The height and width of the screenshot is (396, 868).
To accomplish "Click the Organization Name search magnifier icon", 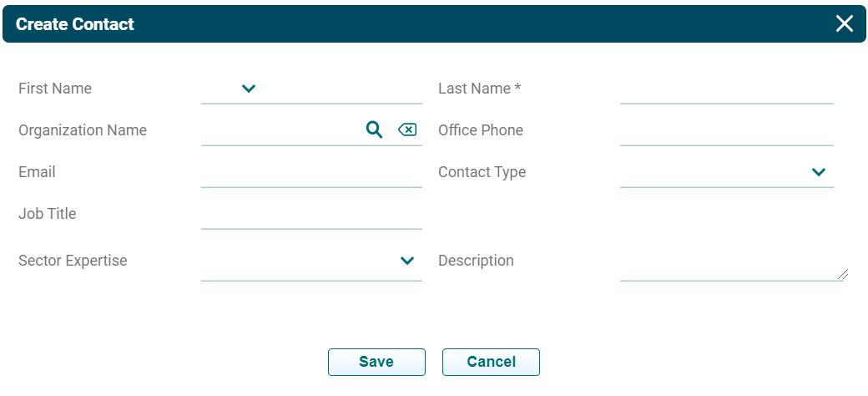I will tap(374, 129).
